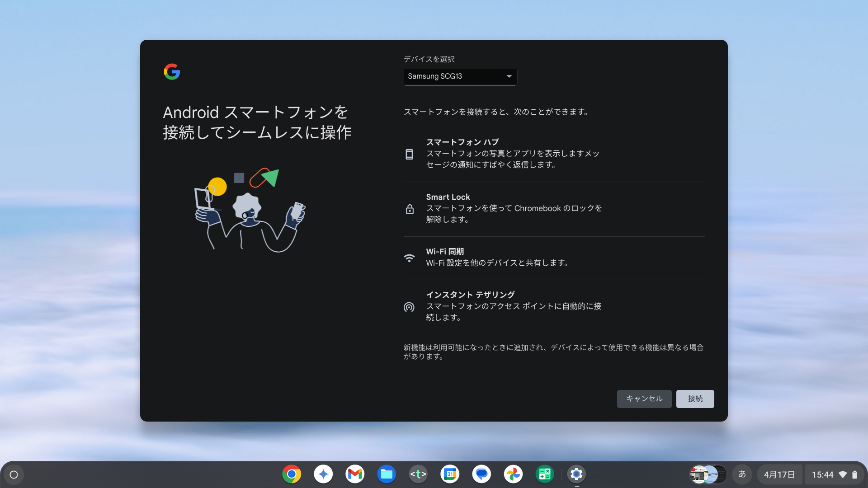Click the Wi-Fi 同期 heading
Viewport: 868px width, 488px height.
coord(445,252)
